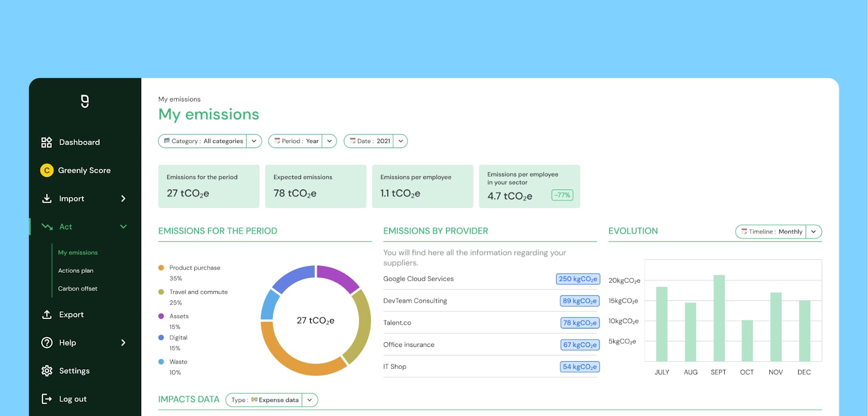The image size is (868, 416).
Task: Go to Dashboard in sidebar
Action: coord(79,142)
